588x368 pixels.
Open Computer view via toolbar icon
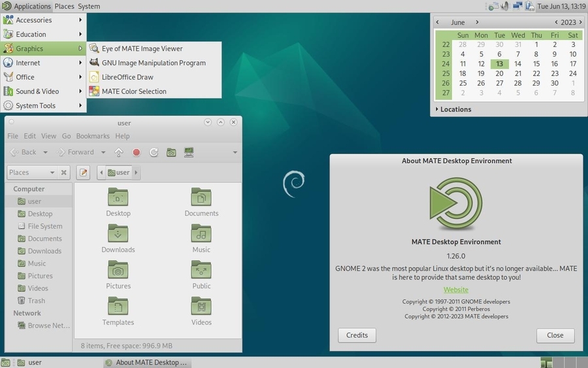pos(189,152)
